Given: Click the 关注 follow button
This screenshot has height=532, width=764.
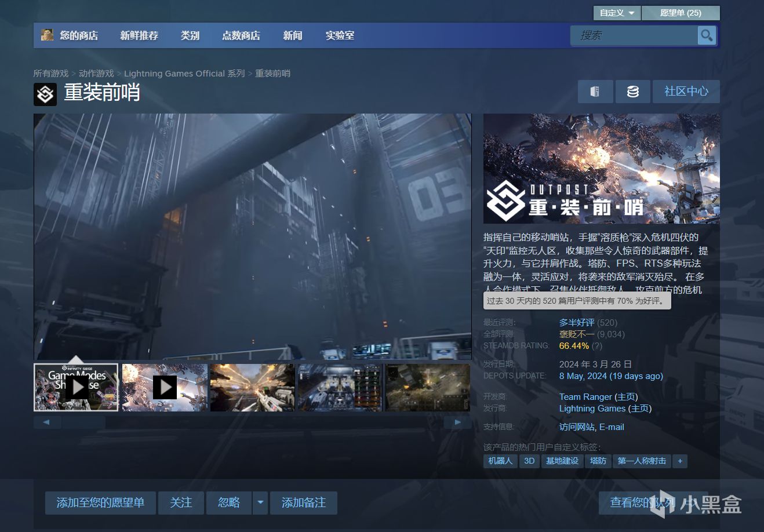Looking at the screenshot, I should click(181, 502).
